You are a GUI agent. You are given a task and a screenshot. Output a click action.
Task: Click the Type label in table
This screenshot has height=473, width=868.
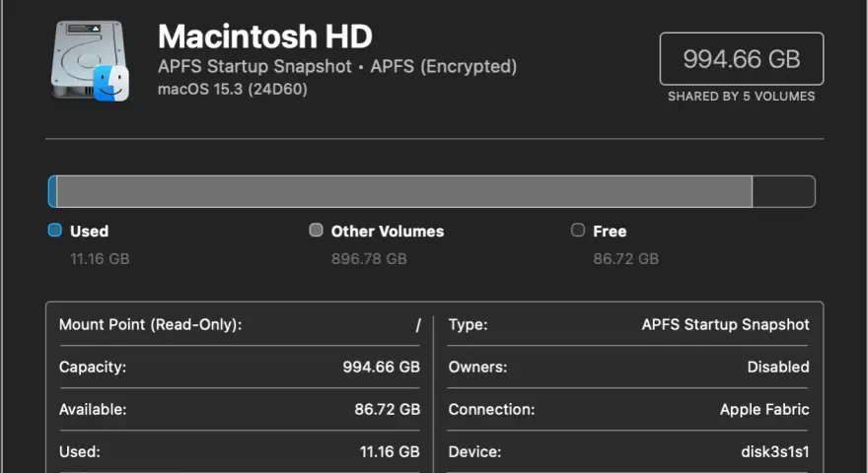[468, 325]
